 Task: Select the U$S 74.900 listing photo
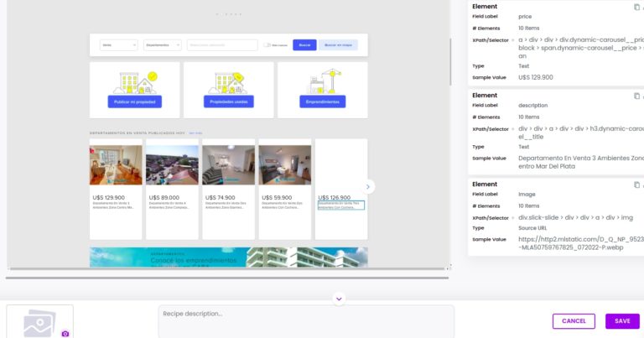coord(228,164)
